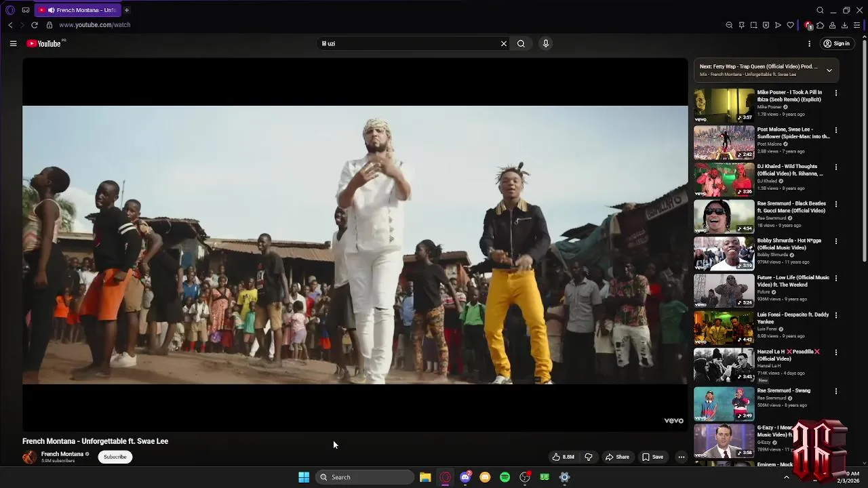Open a new browser tab
868x488 pixels.
pyautogui.click(x=126, y=10)
